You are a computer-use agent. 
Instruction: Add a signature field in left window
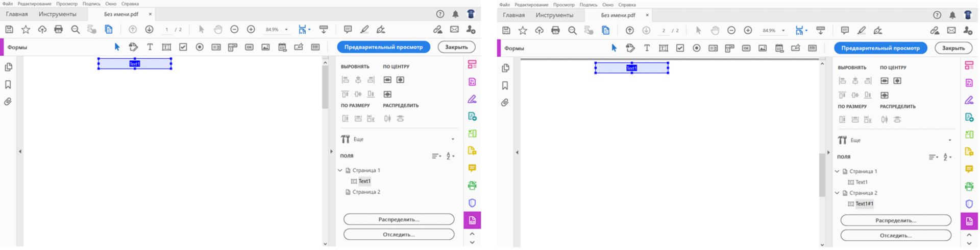[x=299, y=47]
